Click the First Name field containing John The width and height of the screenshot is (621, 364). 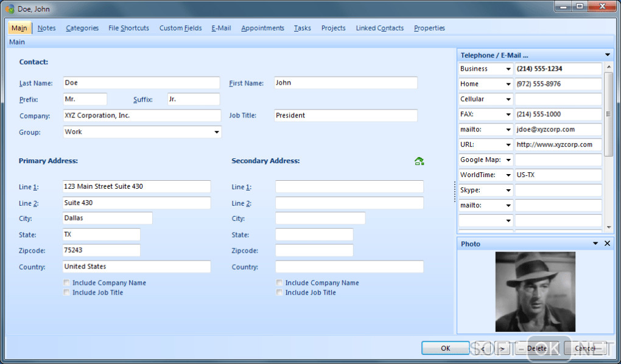[346, 83]
